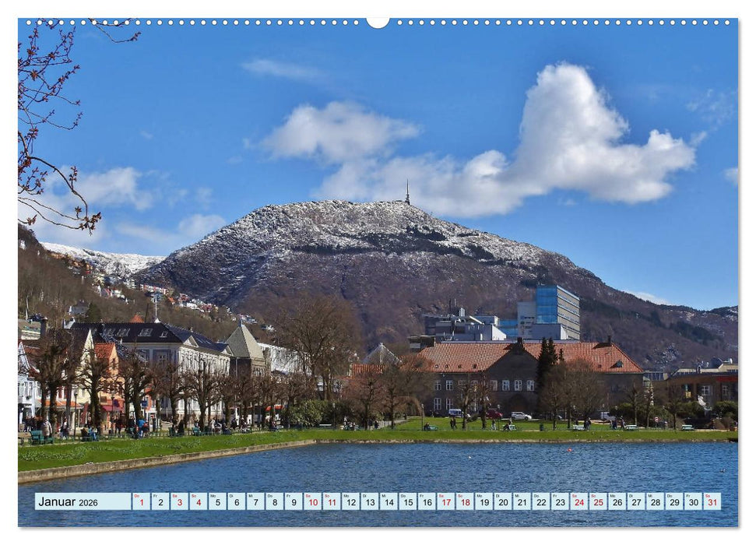This screenshot has width=756, height=545.
Task: Click the Mi label above date 14
Action: [383, 496]
